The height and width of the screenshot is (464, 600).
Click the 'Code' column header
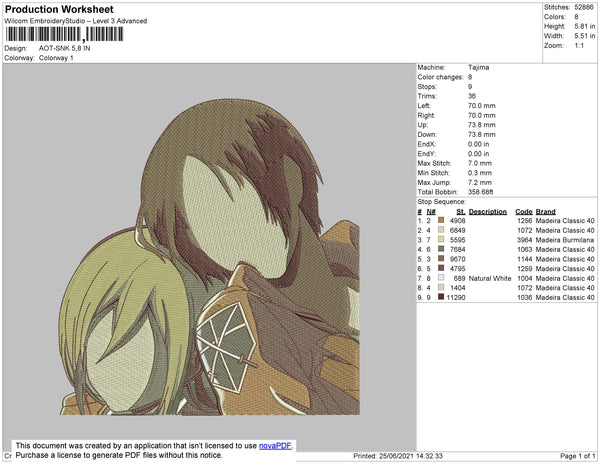pos(524,212)
